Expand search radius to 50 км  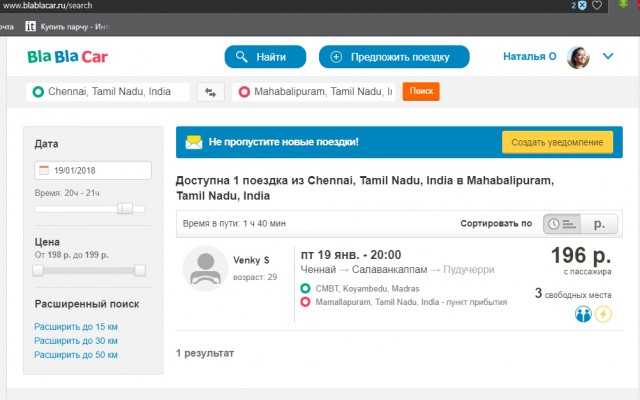point(75,354)
